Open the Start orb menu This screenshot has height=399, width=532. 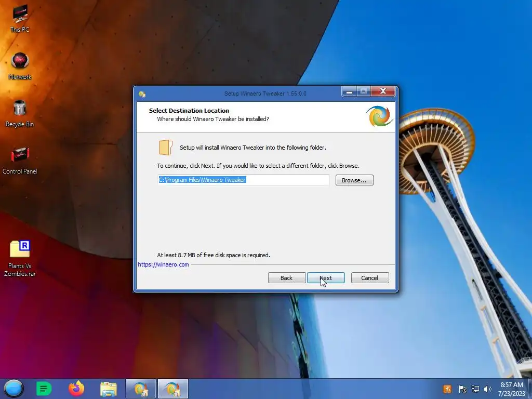tap(14, 389)
